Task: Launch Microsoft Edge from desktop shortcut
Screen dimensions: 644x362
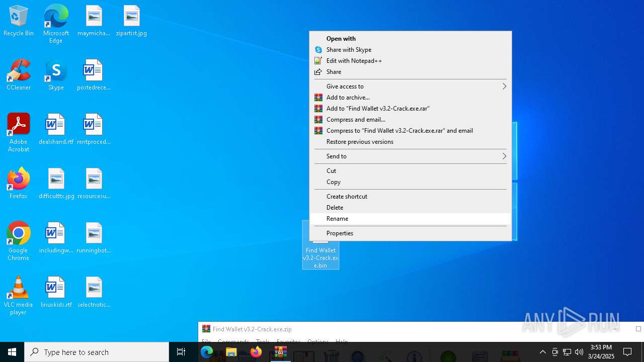Action: point(56,24)
